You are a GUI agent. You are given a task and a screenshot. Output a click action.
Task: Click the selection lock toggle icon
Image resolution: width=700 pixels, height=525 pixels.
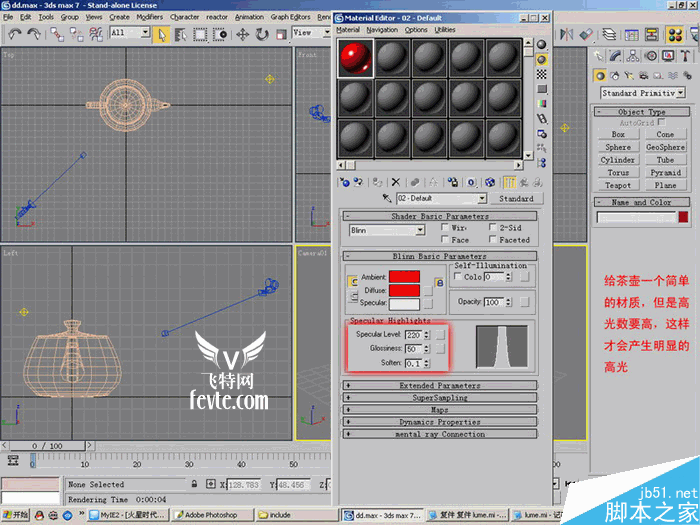[x=194, y=484]
